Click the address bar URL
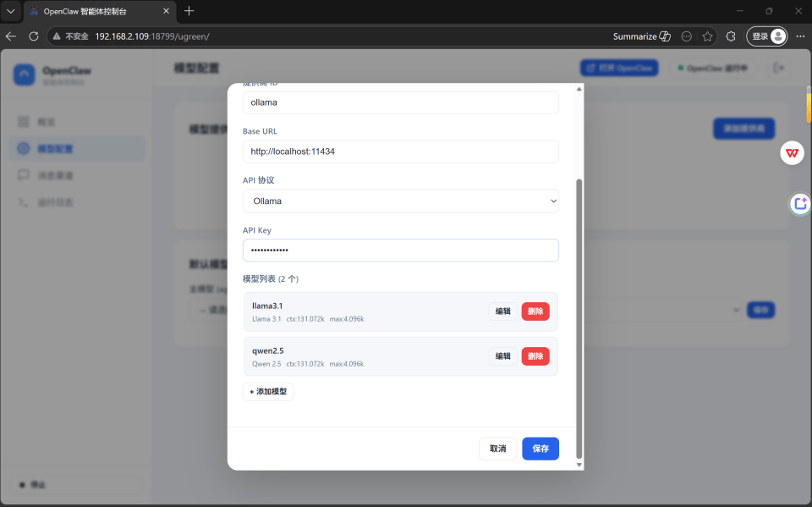Viewport: 812px width, 507px height. (x=152, y=36)
